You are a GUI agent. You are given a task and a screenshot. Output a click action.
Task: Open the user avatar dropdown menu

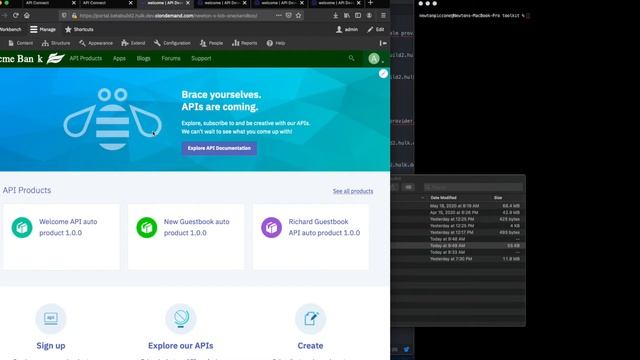point(376,59)
